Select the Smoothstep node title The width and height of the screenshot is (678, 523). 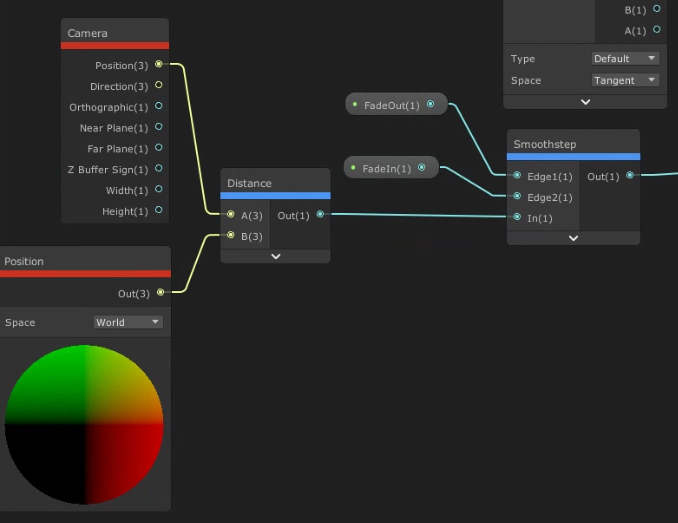click(545, 144)
